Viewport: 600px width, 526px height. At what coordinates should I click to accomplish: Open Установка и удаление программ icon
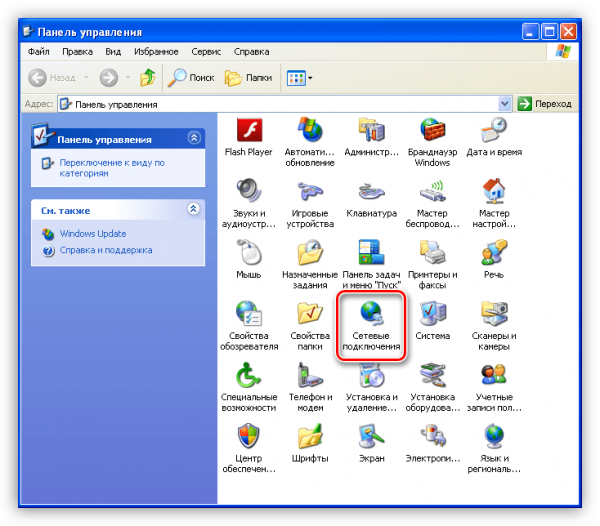click(371, 375)
